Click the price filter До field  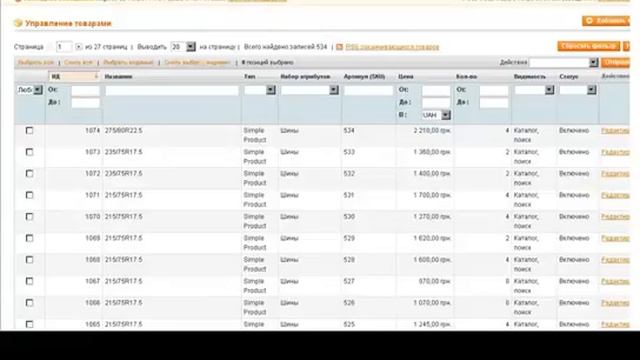point(436,103)
